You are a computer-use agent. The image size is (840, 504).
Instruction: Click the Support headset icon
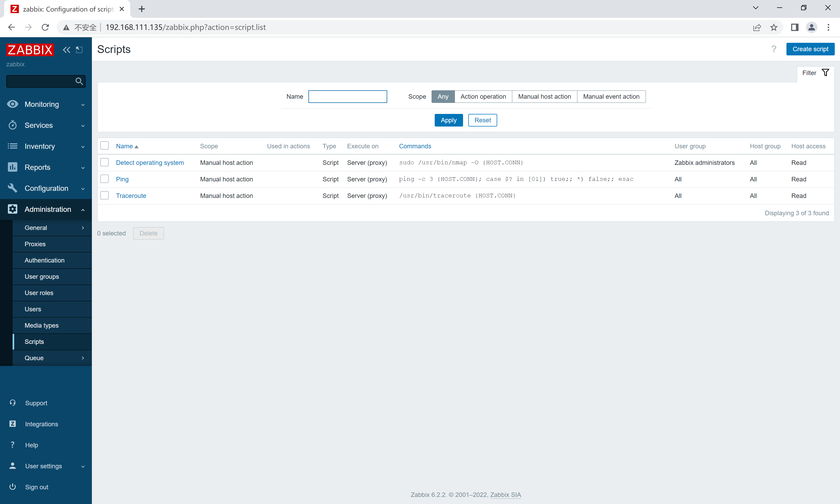click(13, 403)
